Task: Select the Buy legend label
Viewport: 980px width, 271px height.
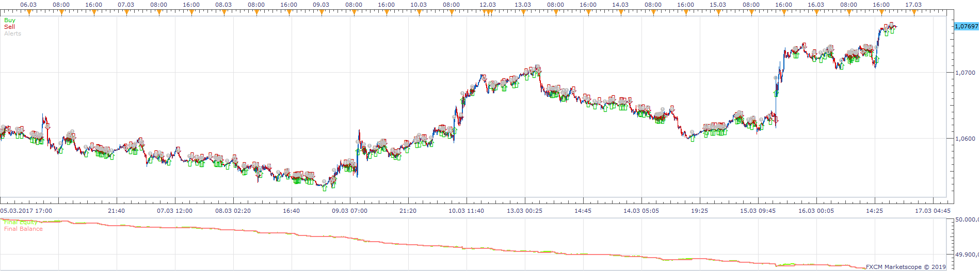Action: click(x=10, y=21)
